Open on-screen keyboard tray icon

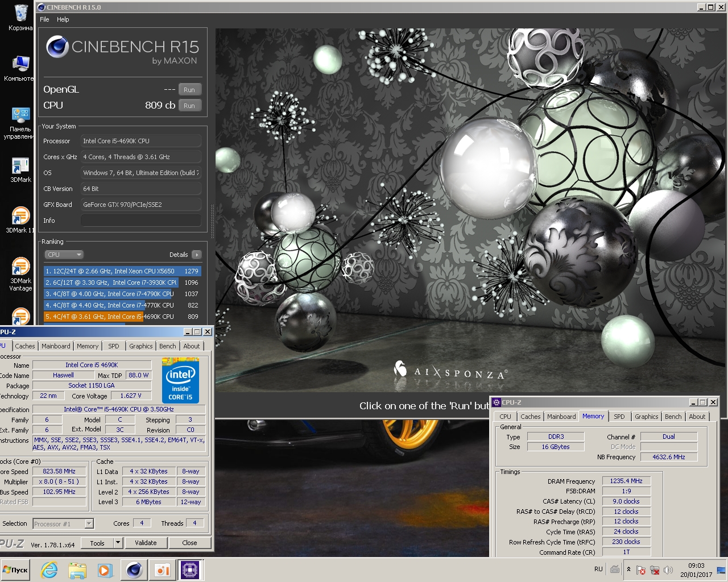tap(615, 569)
